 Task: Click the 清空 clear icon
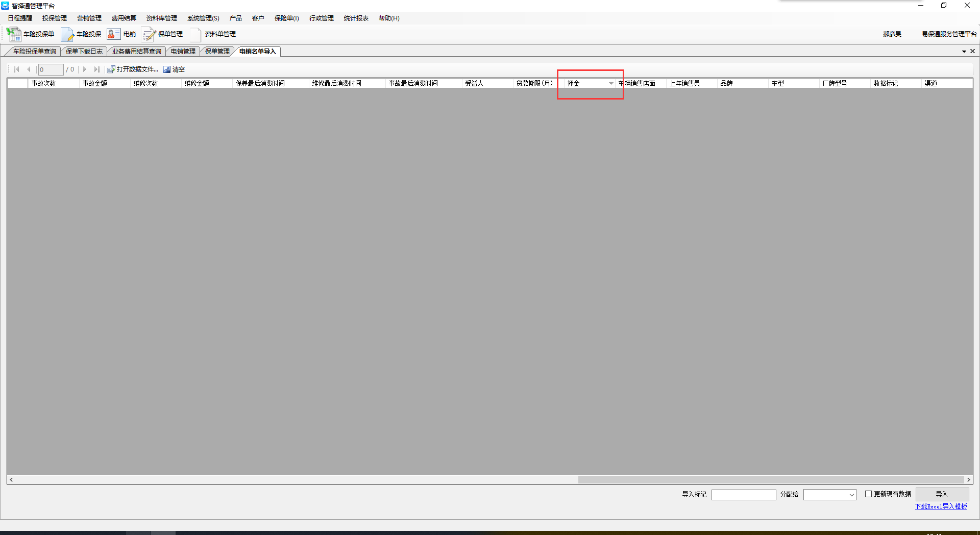167,69
